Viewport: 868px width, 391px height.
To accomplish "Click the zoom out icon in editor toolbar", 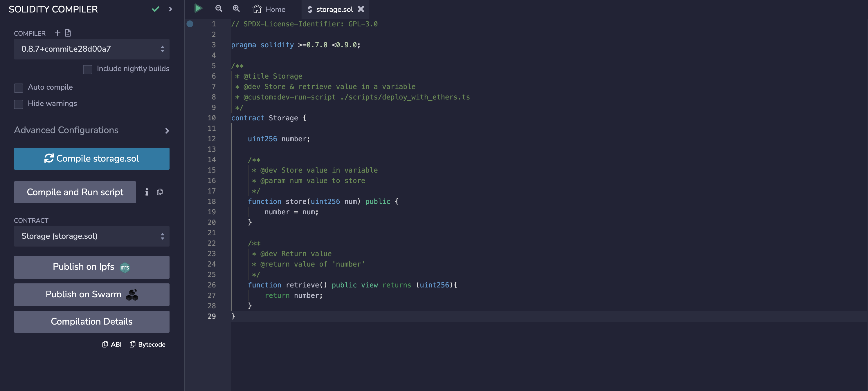I will (219, 9).
